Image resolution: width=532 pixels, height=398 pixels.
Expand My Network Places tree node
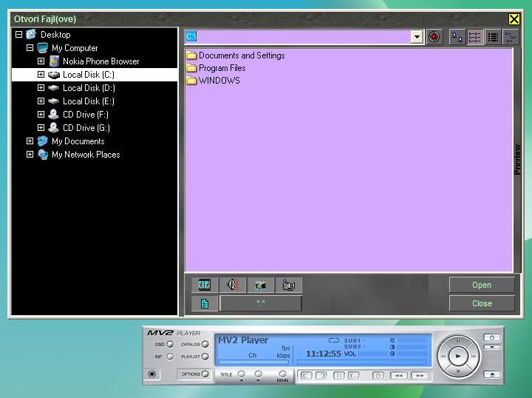(30, 154)
